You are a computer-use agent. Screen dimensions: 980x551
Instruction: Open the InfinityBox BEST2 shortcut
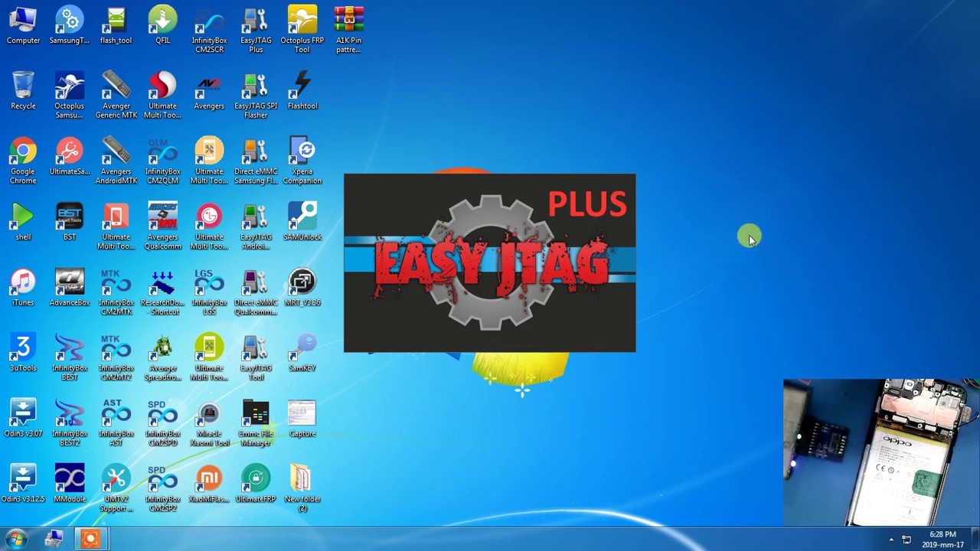coord(70,424)
